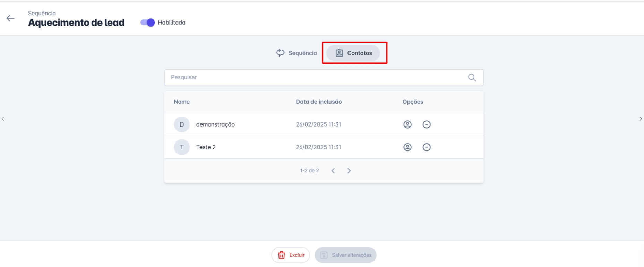Go to previous page of contacts table

pyautogui.click(x=333, y=171)
